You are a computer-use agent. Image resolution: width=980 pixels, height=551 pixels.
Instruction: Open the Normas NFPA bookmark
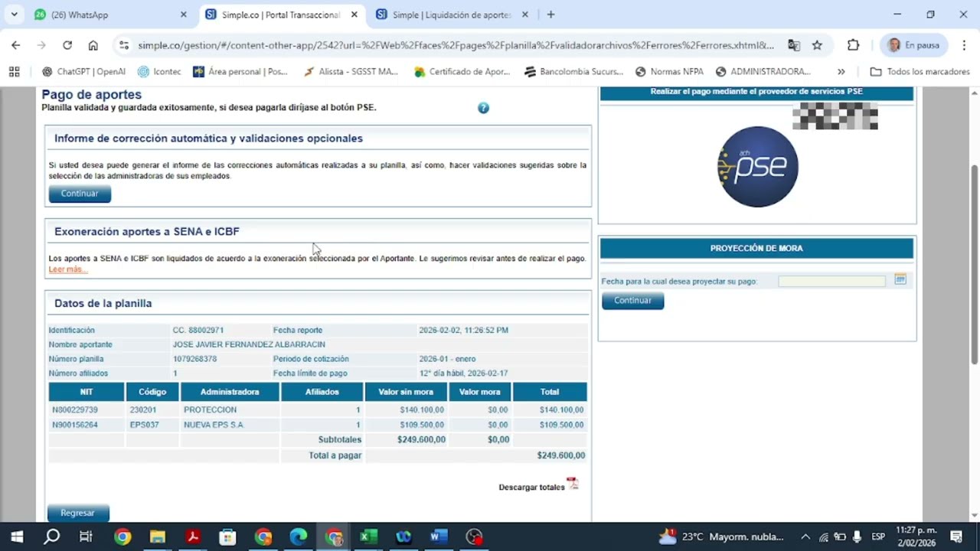(x=669, y=71)
